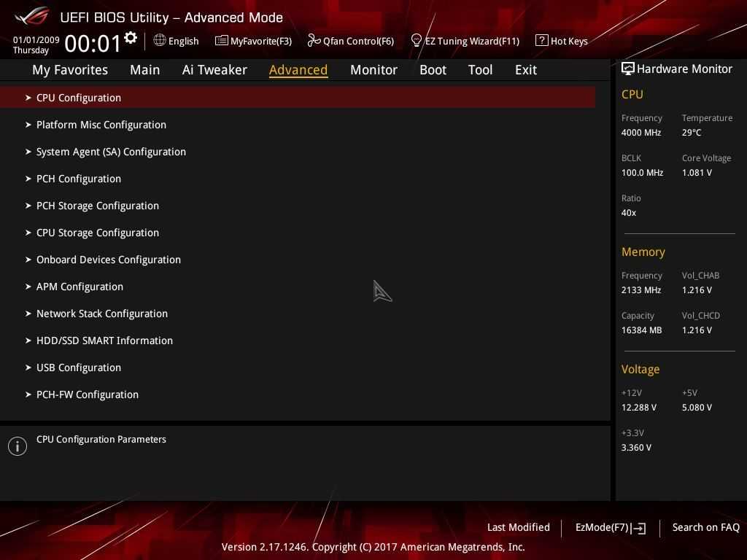Open Qfan Control fan icon
747x560 pixels.
(x=314, y=41)
